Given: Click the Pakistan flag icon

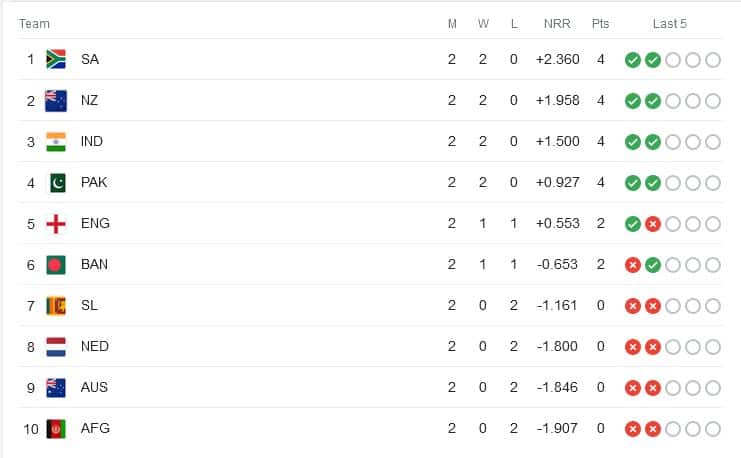Looking at the screenshot, I should pos(58,182).
